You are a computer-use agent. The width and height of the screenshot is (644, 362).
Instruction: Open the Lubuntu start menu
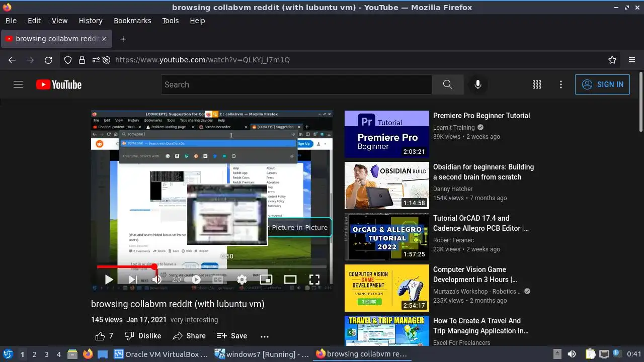[8, 354]
